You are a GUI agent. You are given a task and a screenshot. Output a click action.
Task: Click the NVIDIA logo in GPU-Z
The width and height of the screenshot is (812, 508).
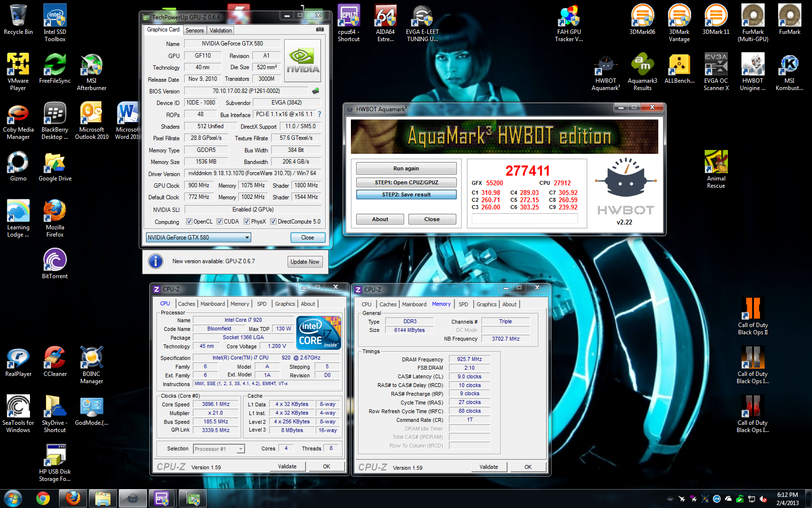coord(303,62)
